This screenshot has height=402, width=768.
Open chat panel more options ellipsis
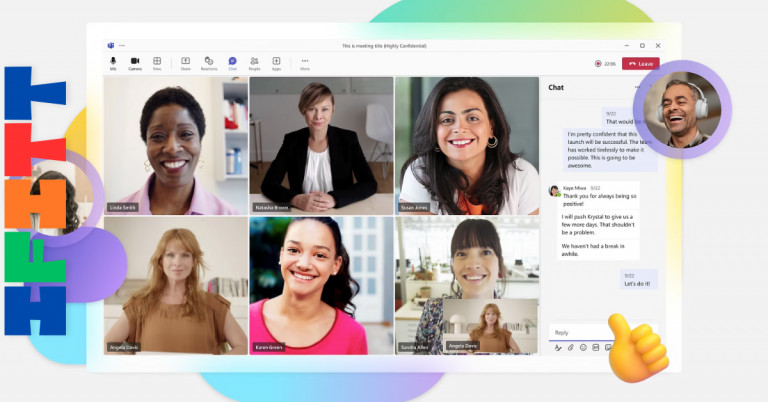637,87
